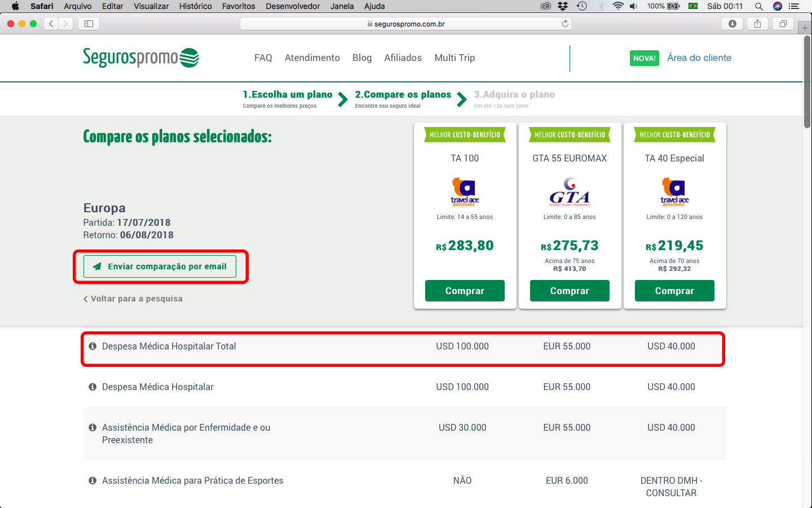Viewport: 812px width, 508px height.
Task: Click the clock Sáb 00:11
Action: pyautogui.click(x=725, y=6)
